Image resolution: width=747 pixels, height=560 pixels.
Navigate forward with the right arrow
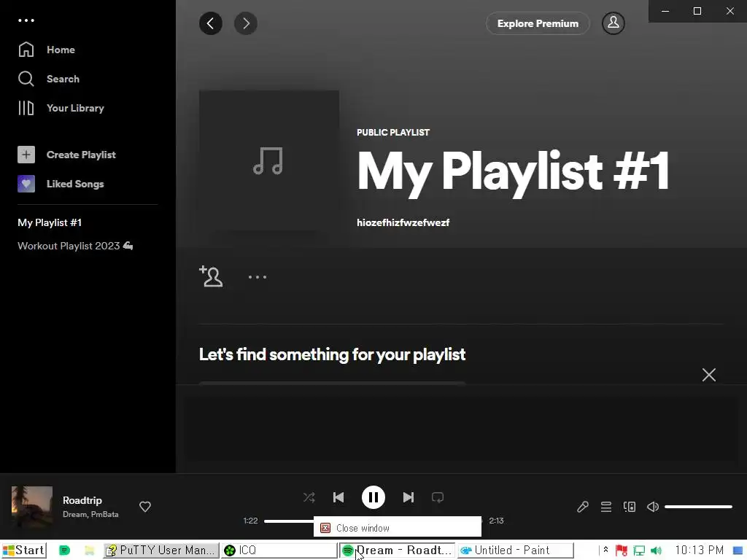[246, 23]
